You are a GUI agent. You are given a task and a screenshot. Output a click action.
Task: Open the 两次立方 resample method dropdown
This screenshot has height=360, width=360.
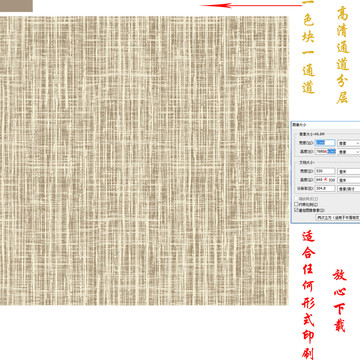pos(338,217)
